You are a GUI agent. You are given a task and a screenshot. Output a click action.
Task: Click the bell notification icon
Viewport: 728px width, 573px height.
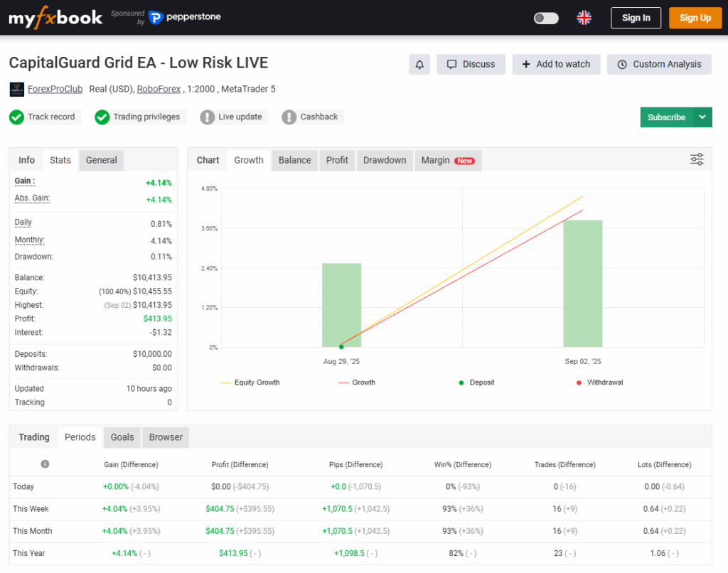[x=419, y=65]
